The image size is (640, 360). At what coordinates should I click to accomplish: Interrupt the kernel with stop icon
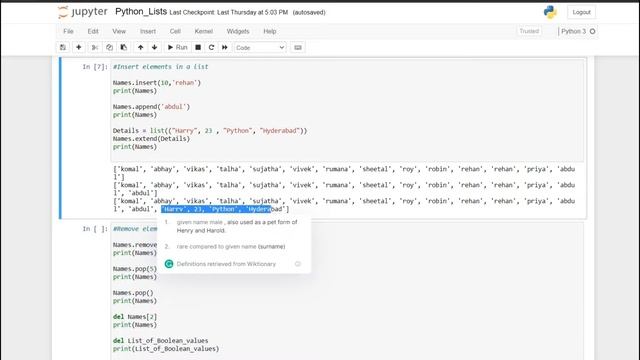(198, 47)
